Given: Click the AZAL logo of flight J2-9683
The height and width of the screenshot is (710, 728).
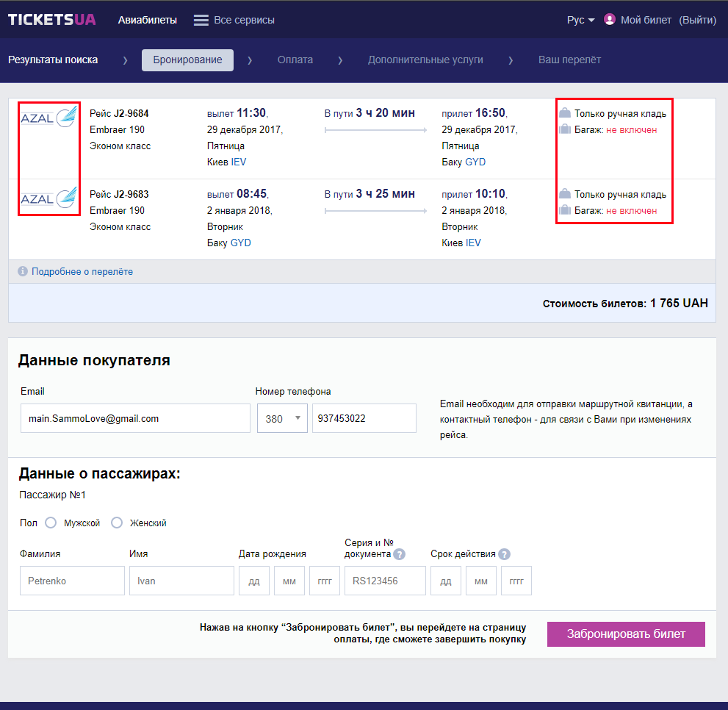Looking at the screenshot, I should click(48, 198).
